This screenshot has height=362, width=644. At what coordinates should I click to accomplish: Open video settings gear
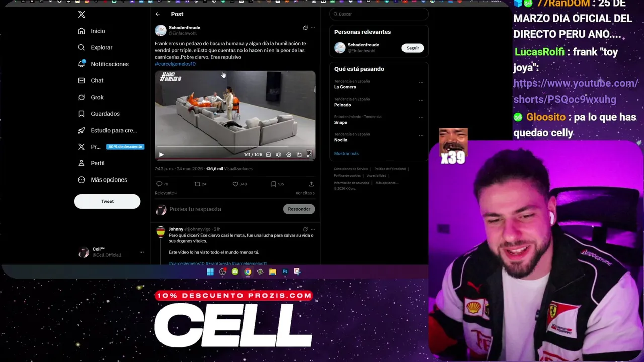point(289,155)
